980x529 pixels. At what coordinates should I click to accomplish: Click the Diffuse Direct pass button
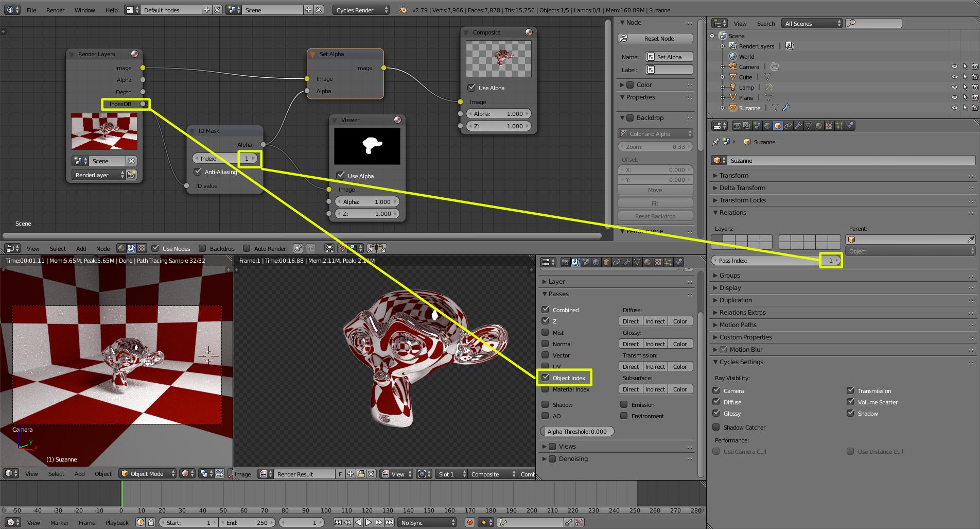[x=631, y=321]
